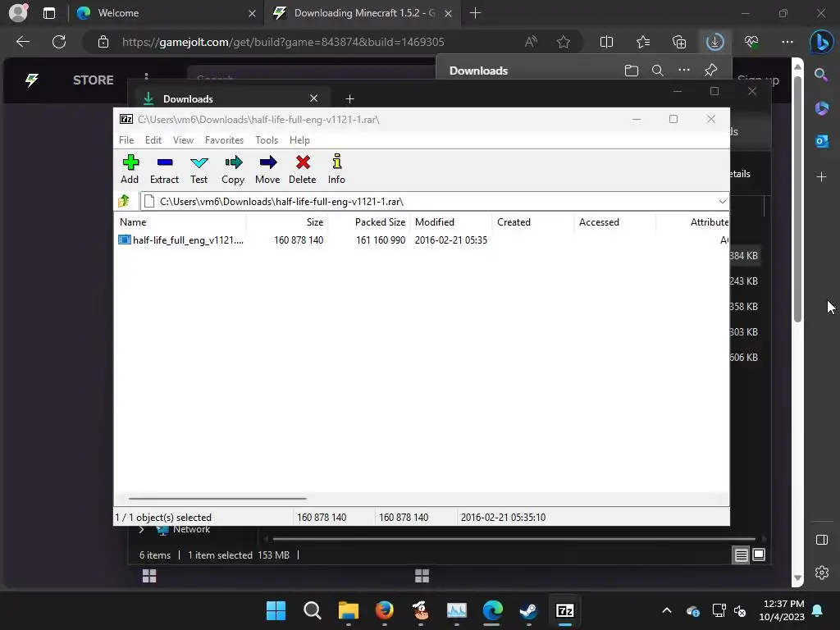Open the Tools menu in 7-Zip
This screenshot has height=630, width=840.
point(267,139)
